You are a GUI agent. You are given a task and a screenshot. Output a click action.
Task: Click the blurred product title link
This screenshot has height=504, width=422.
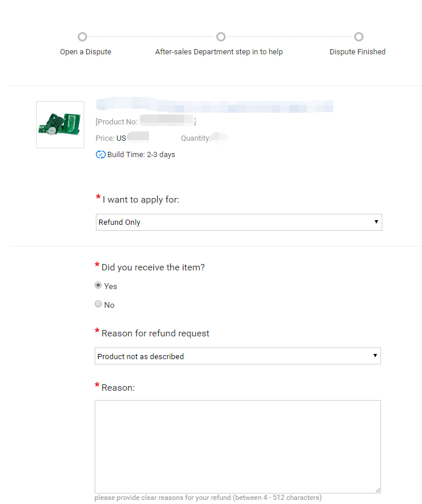click(x=215, y=105)
